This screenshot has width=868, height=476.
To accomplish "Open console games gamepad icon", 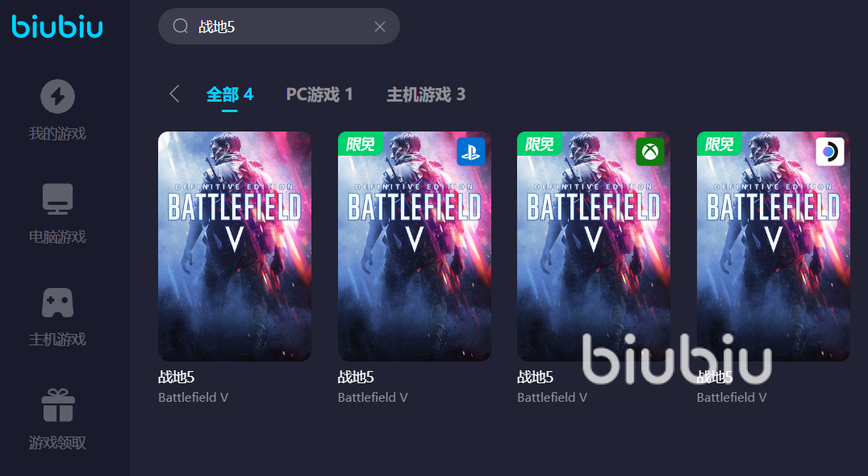I will [57, 303].
